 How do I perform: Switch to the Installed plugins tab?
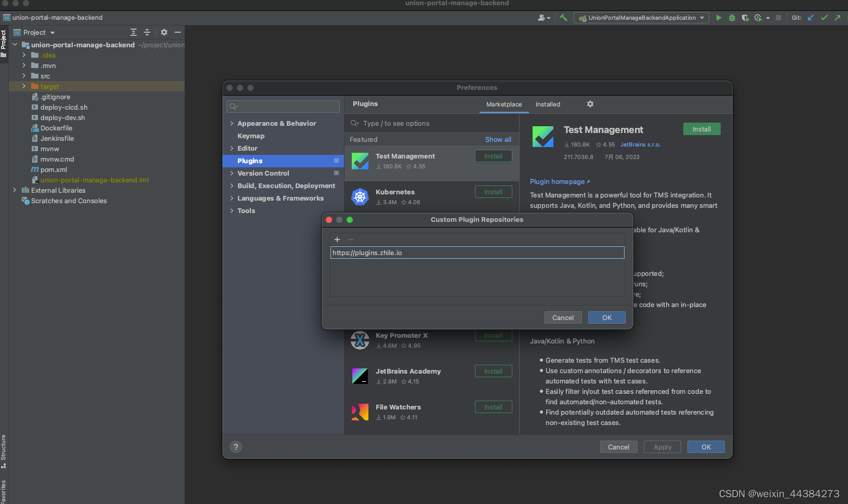coord(548,104)
